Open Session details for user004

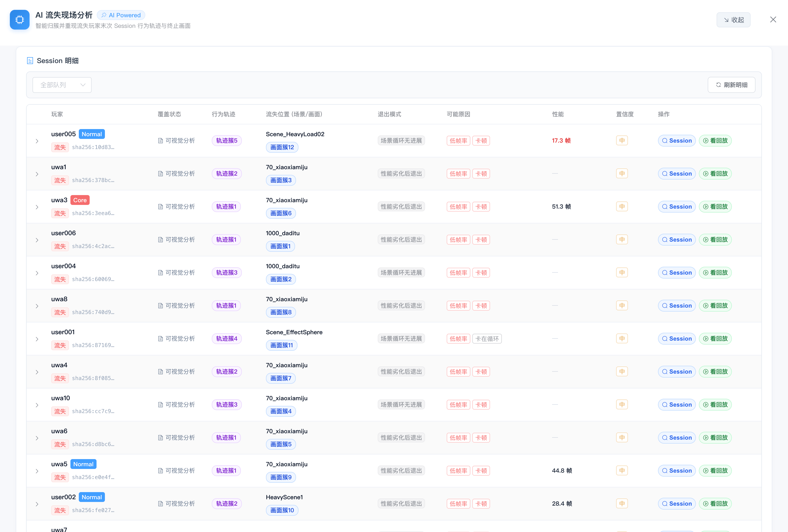[x=676, y=273]
